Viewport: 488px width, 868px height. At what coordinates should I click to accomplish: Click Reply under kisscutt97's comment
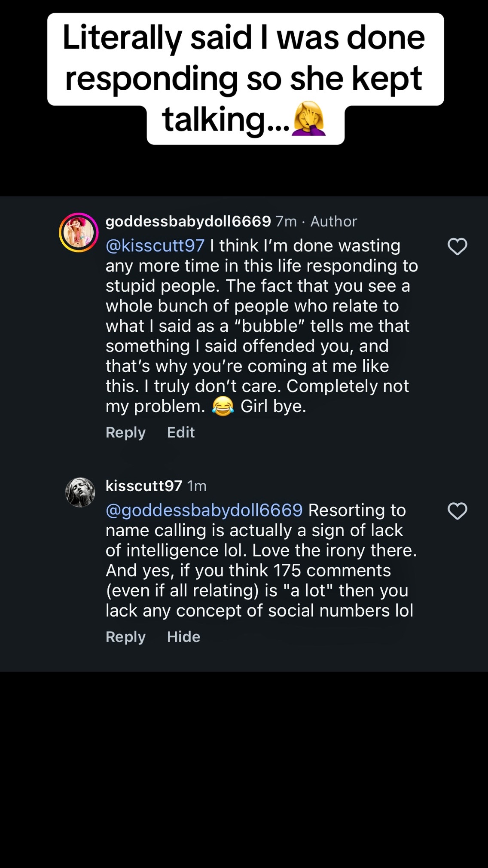tap(125, 637)
